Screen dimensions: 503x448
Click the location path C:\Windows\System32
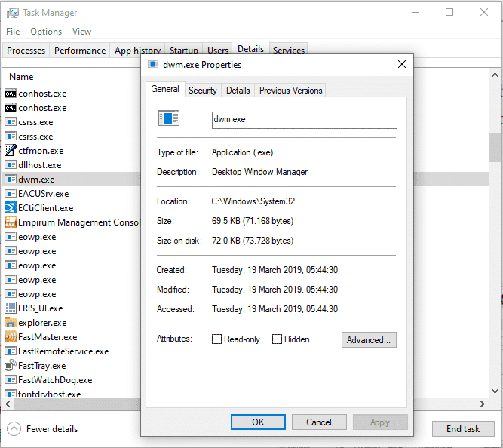253,201
